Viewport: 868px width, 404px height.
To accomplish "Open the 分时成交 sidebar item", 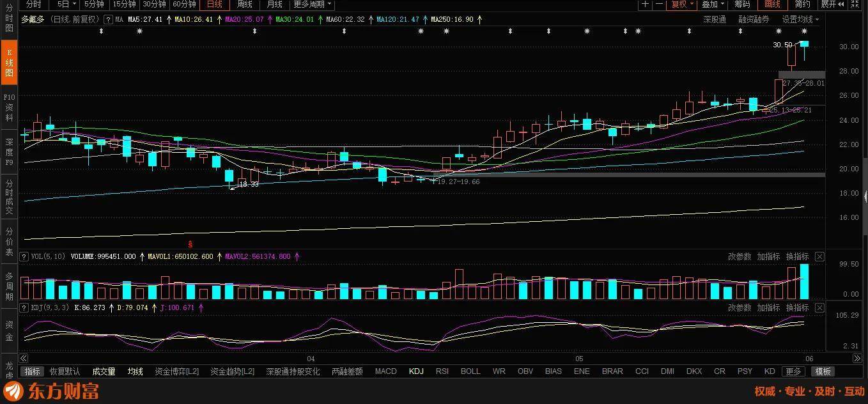I will 9,196.
